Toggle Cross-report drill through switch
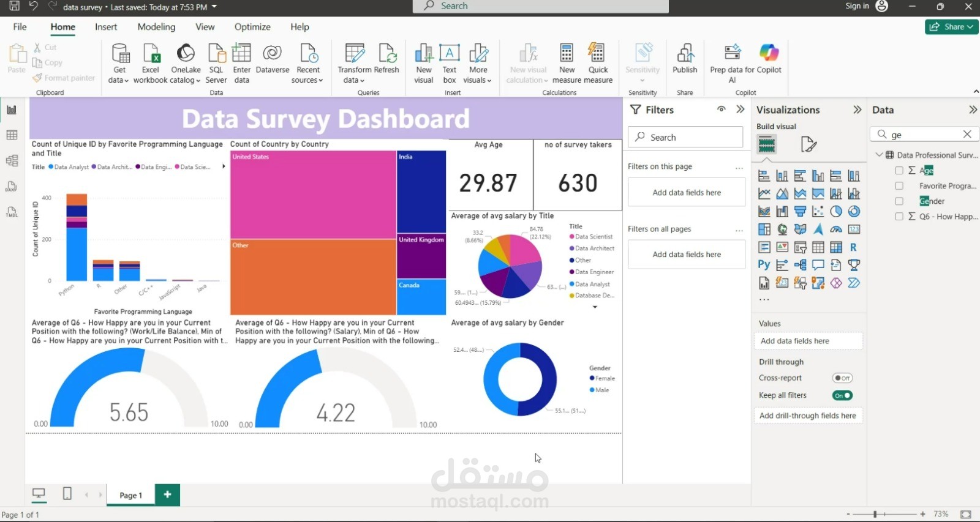 (842, 378)
